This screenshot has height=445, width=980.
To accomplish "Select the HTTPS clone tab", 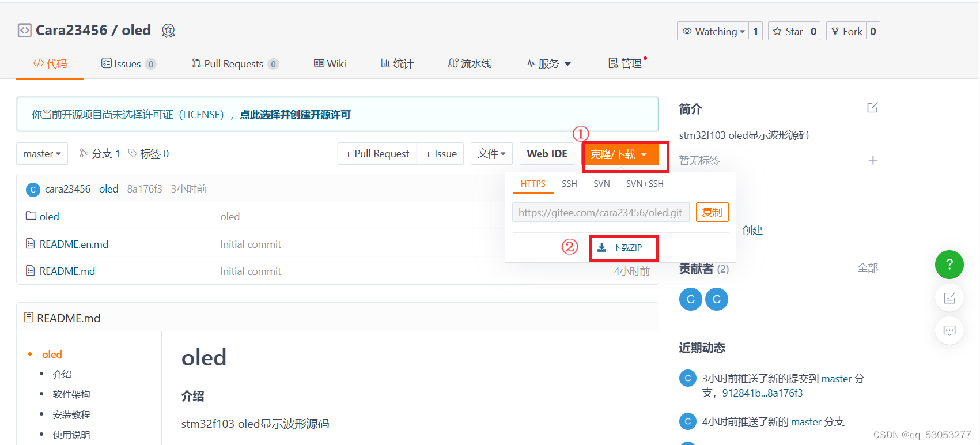I will [x=533, y=184].
